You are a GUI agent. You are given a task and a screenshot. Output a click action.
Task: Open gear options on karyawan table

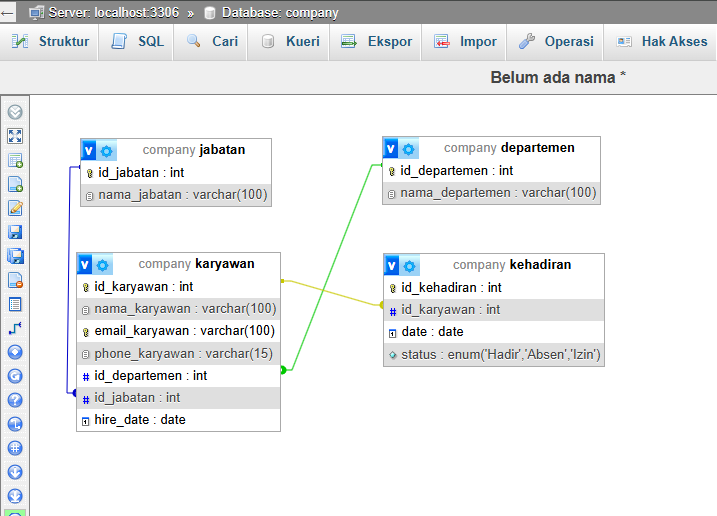104,265
